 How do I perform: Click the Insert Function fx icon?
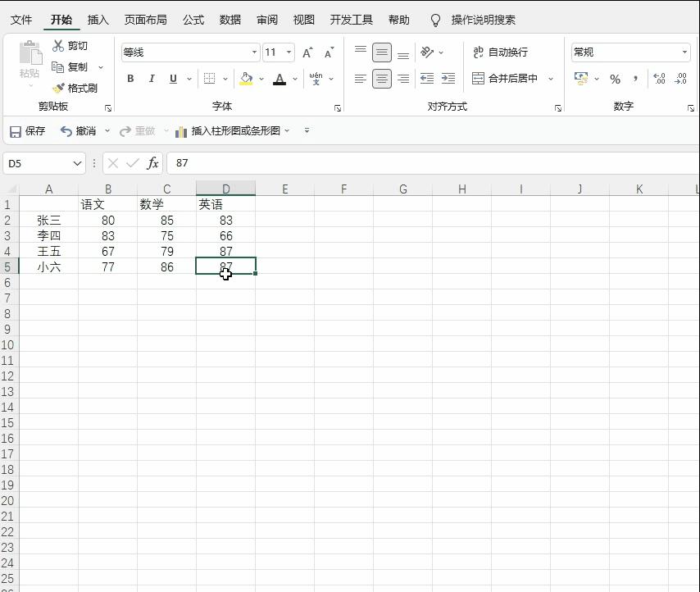tap(152, 162)
